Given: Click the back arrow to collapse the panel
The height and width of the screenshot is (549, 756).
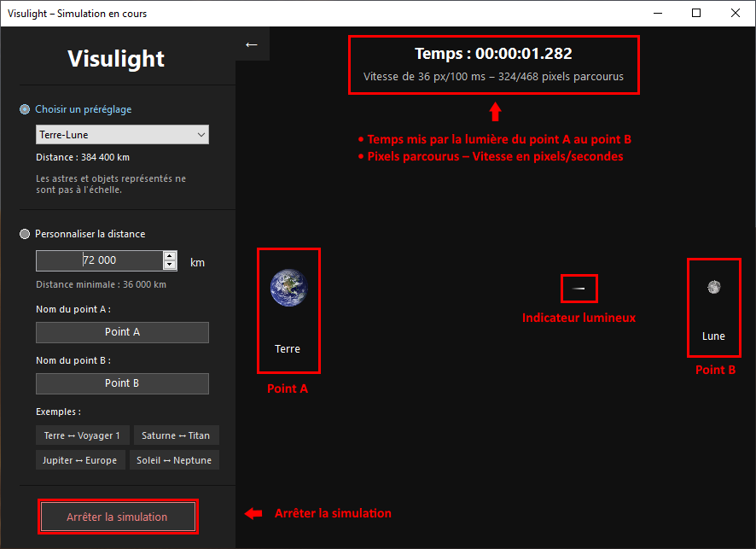Looking at the screenshot, I should pyautogui.click(x=252, y=44).
